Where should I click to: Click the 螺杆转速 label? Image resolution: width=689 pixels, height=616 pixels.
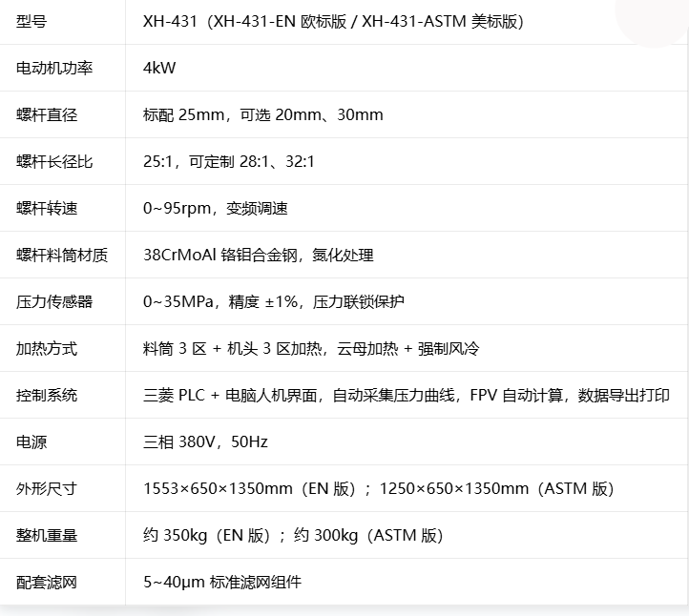click(47, 208)
